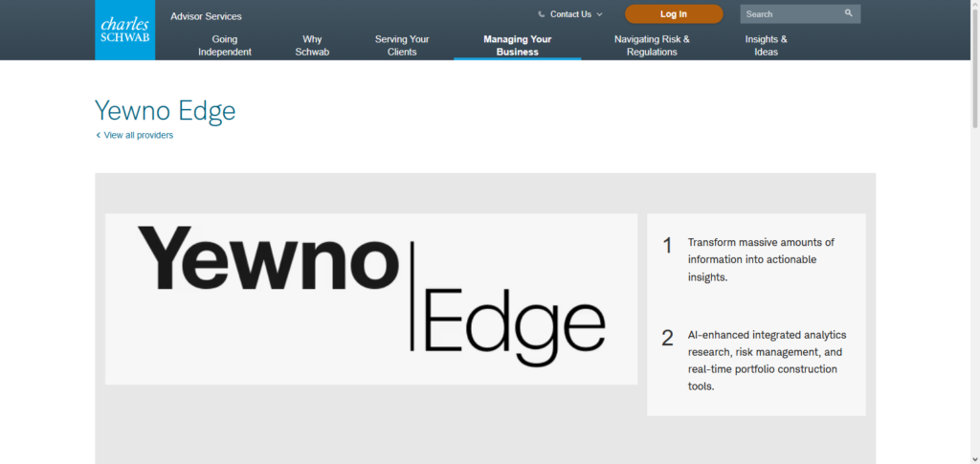980x464 pixels.
Task: Open the Why Schwab menu
Action: 312,46
